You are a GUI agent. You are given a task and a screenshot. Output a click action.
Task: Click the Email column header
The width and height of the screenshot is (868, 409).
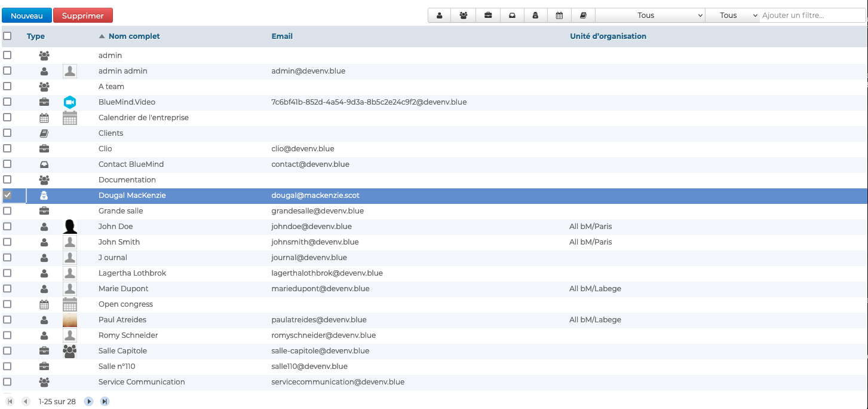[282, 36]
